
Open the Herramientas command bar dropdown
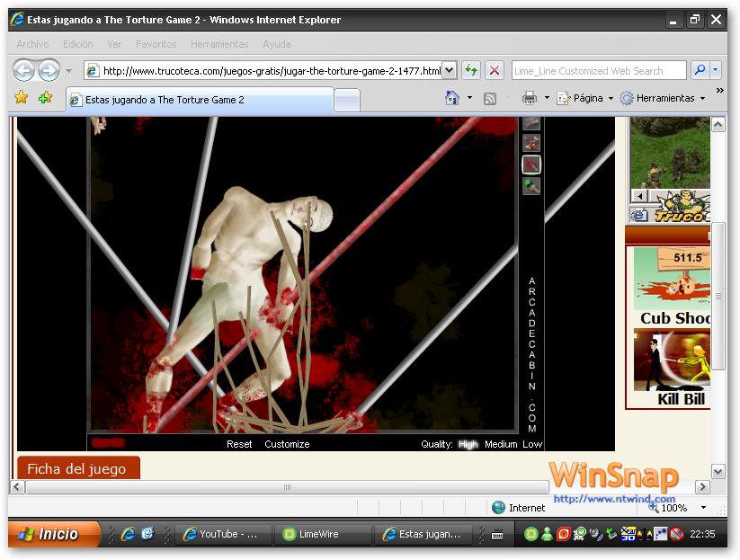point(662,98)
